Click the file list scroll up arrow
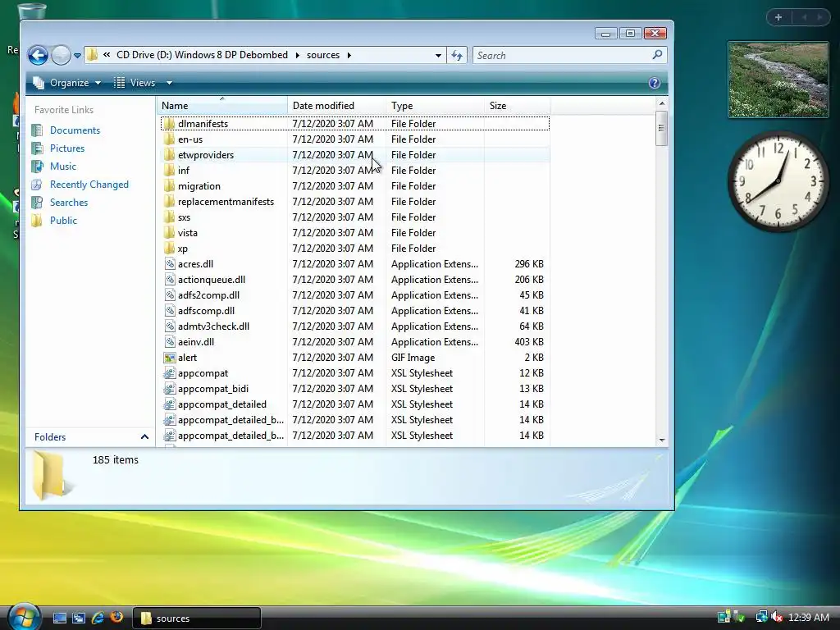The height and width of the screenshot is (630, 840). pyautogui.click(x=662, y=103)
